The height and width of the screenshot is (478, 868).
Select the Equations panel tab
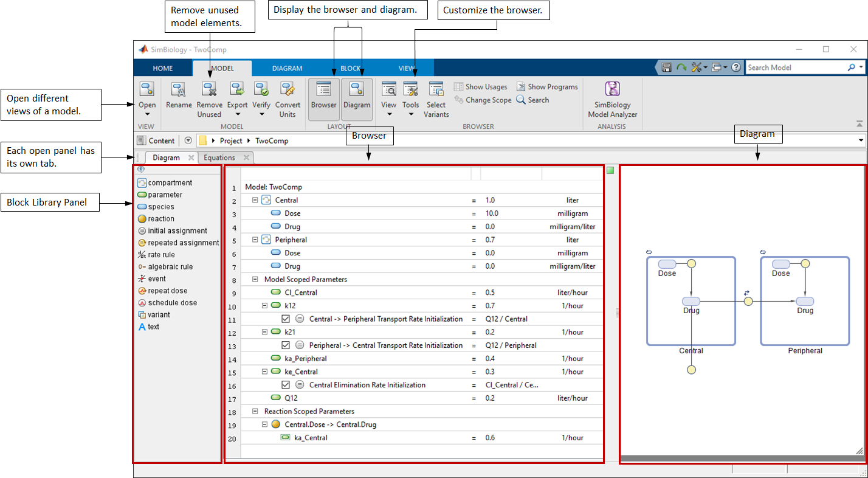coord(219,158)
